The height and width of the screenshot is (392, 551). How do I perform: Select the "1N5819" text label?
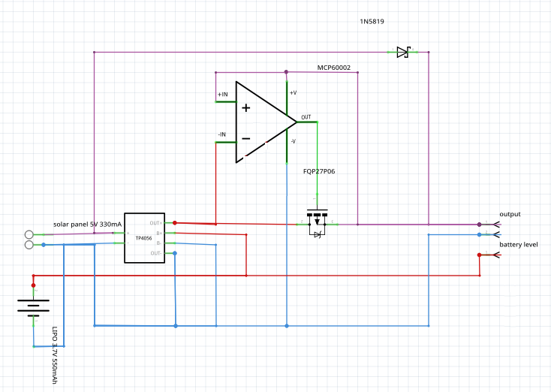point(373,23)
